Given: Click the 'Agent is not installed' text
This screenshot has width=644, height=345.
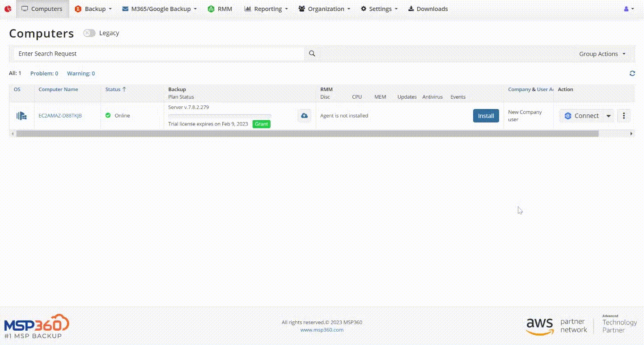Looking at the screenshot, I should [344, 116].
